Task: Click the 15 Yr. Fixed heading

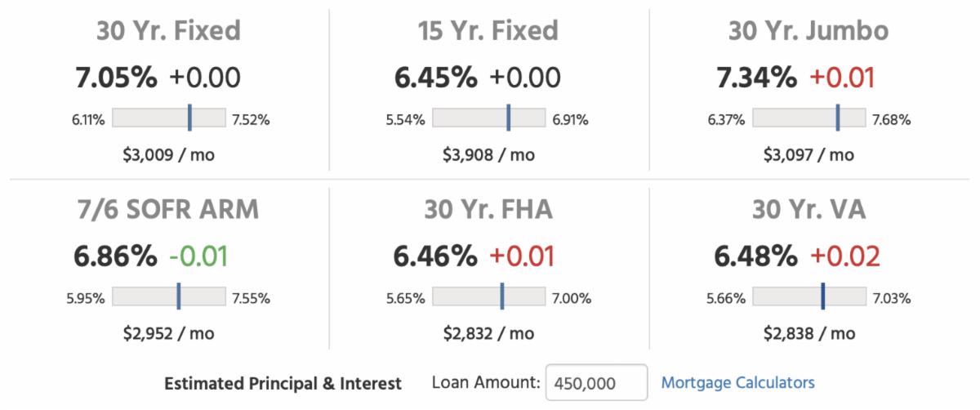Action: pyautogui.click(x=489, y=31)
